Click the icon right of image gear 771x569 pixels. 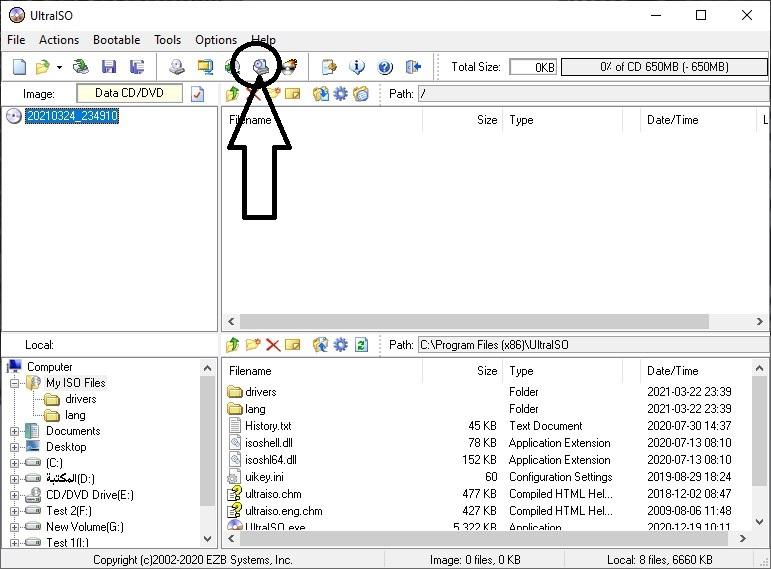coord(361,93)
